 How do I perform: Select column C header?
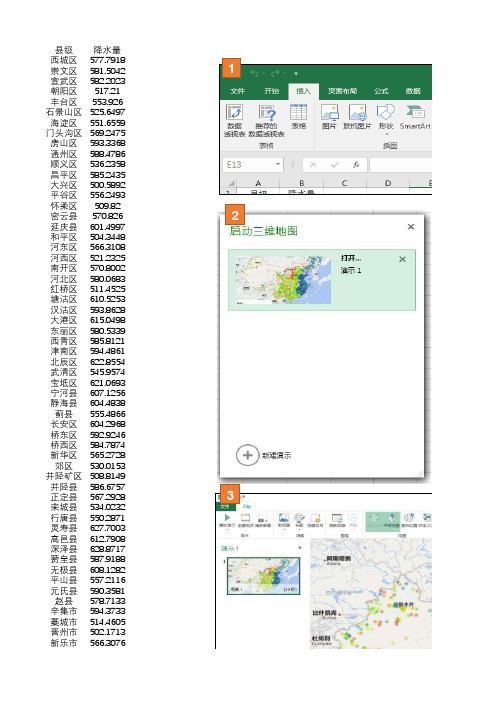point(344,183)
